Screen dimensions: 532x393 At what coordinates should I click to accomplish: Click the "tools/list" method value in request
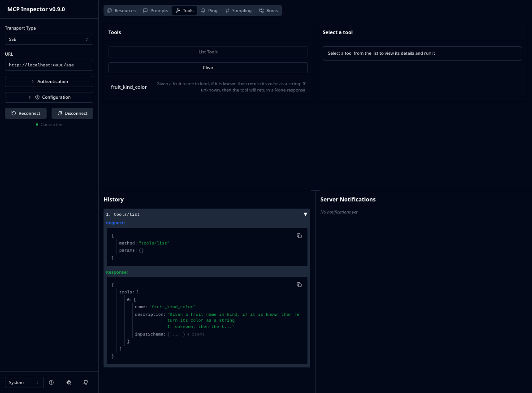tap(154, 243)
